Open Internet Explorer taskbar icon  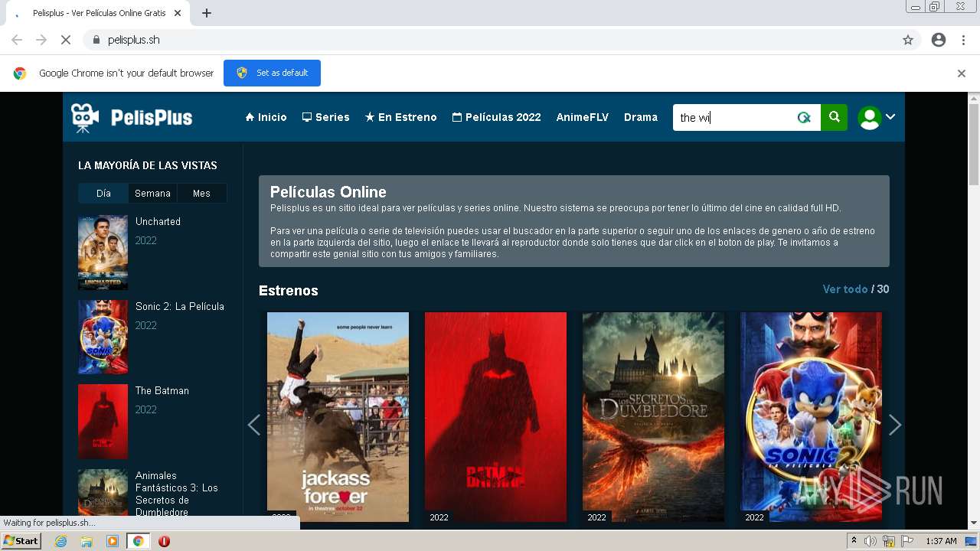[x=60, y=541]
